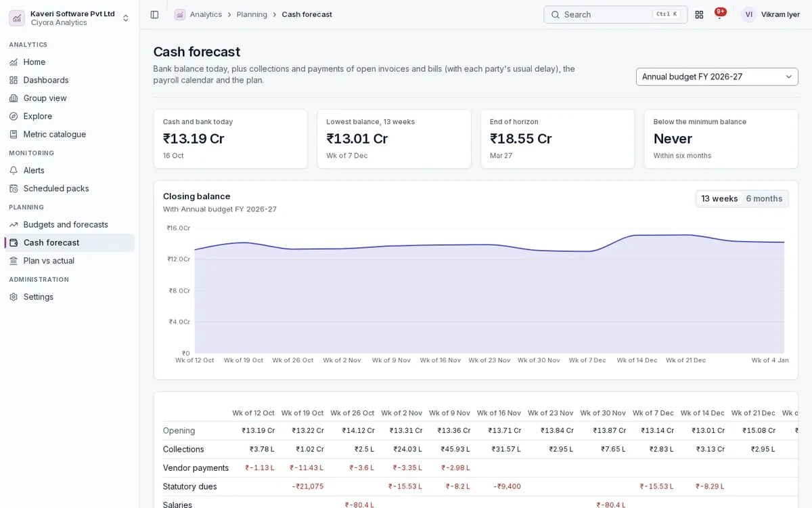The image size is (812, 508).
Task: Click the -₹21,075 statutory dues cell
Action: point(308,486)
